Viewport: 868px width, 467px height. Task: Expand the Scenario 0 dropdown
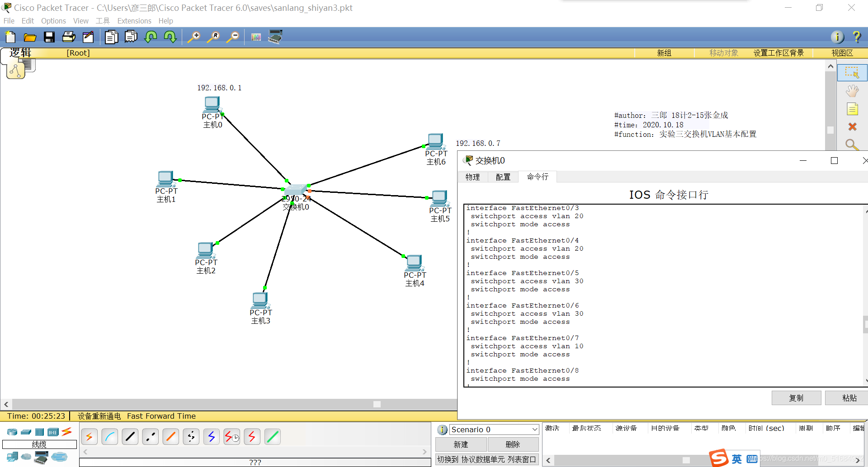(534, 430)
